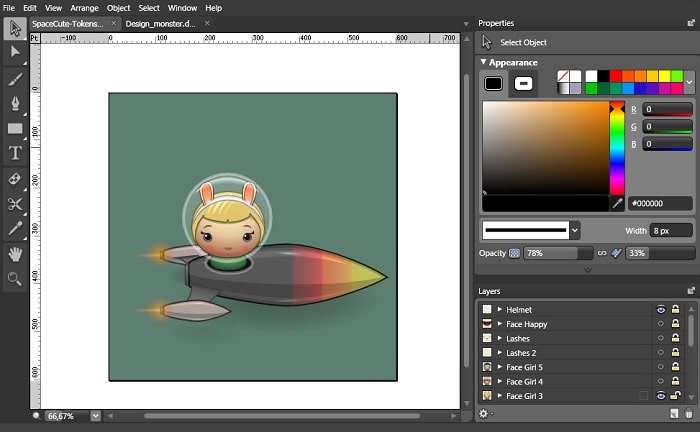Open the document tabs list arrow
This screenshot has width=700, height=432.
[x=466, y=24]
